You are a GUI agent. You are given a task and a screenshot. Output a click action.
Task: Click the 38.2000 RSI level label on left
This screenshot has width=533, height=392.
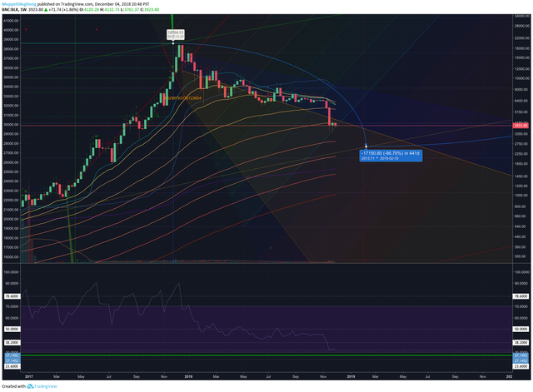(12, 342)
